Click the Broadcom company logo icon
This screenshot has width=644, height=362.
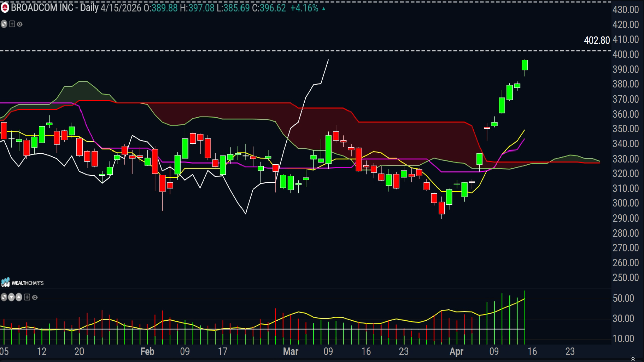(x=5, y=8)
